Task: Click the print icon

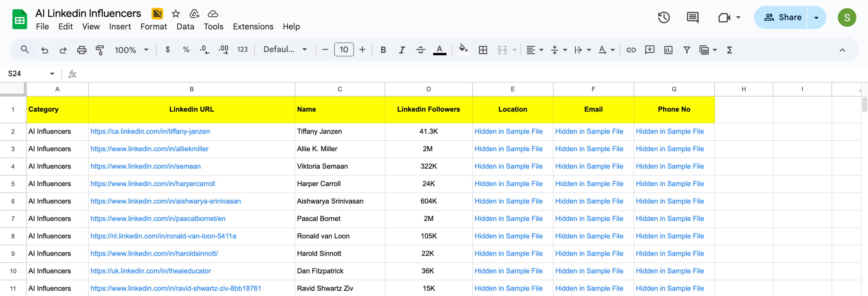Action: pyautogui.click(x=82, y=50)
